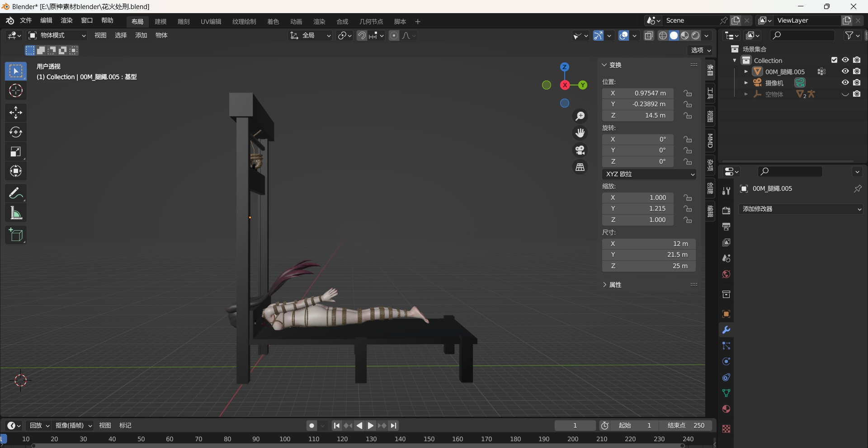This screenshot has width=868, height=448.
Task: Click the Blender logo menu icon
Action: click(10, 21)
